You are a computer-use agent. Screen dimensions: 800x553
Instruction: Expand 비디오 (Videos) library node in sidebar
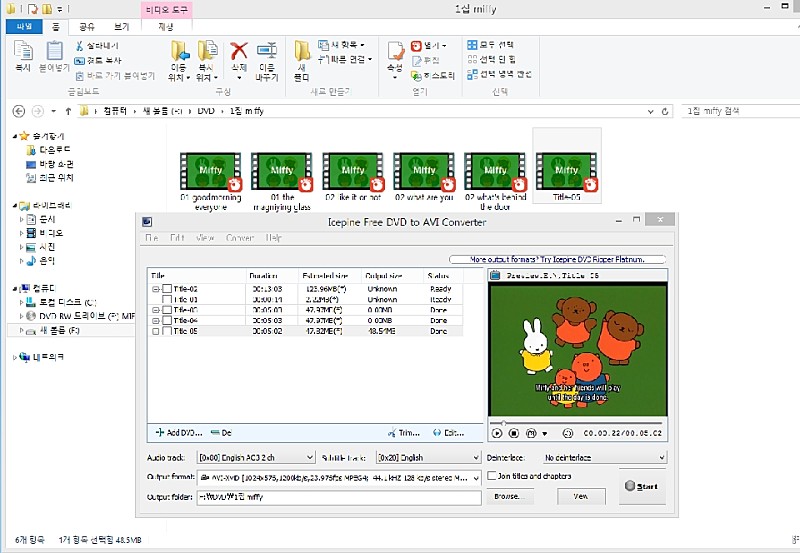(21, 233)
